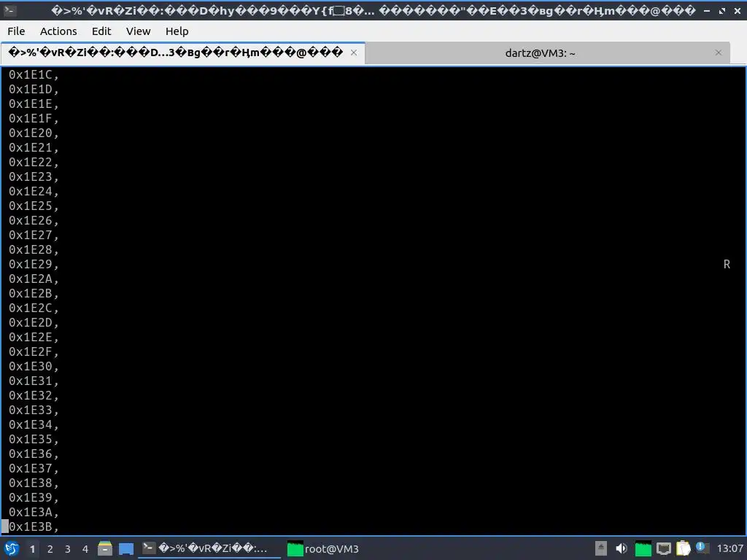The width and height of the screenshot is (747, 560).
Task: Open the View menu
Action: [138, 31]
